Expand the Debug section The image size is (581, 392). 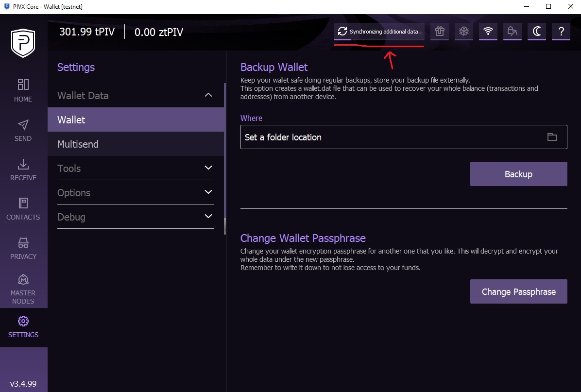[208, 217]
